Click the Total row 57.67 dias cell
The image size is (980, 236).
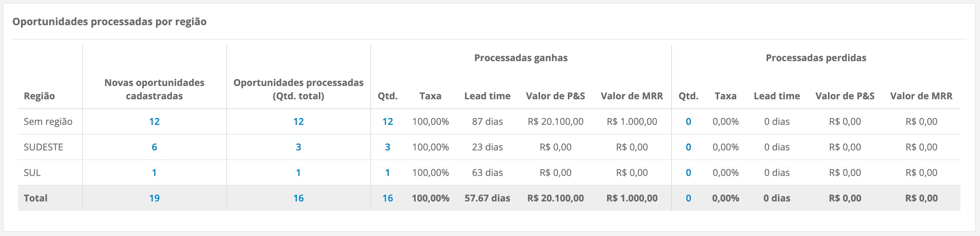click(x=487, y=198)
